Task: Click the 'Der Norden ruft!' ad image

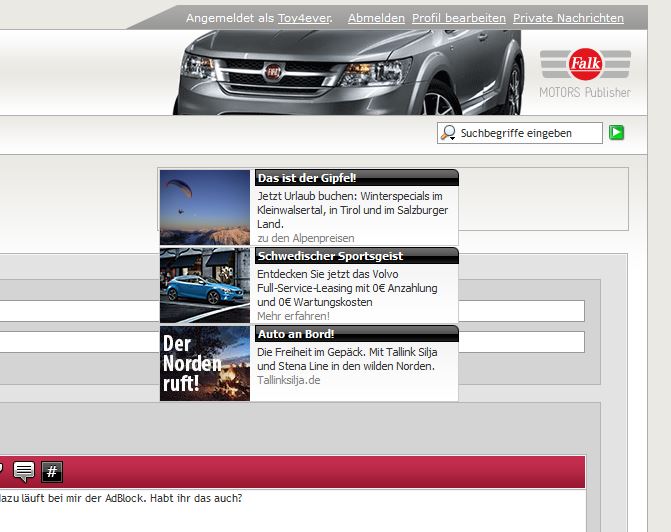Action: coord(205,363)
